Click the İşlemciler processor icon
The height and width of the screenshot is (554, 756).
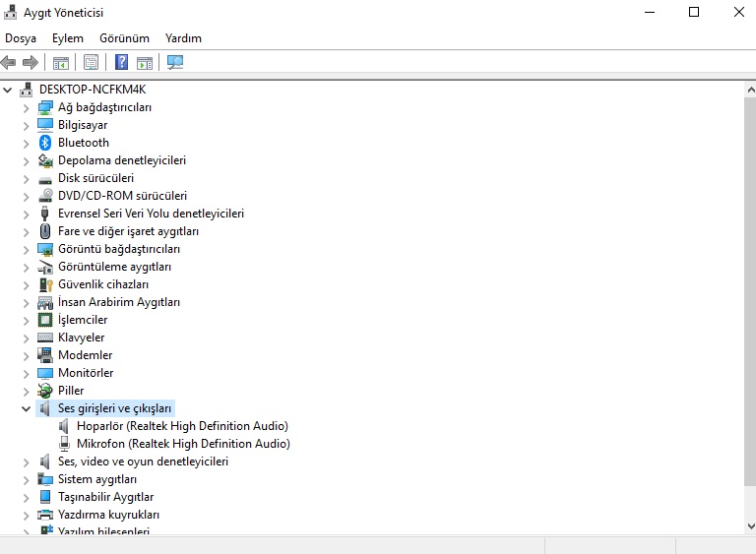[x=45, y=320]
